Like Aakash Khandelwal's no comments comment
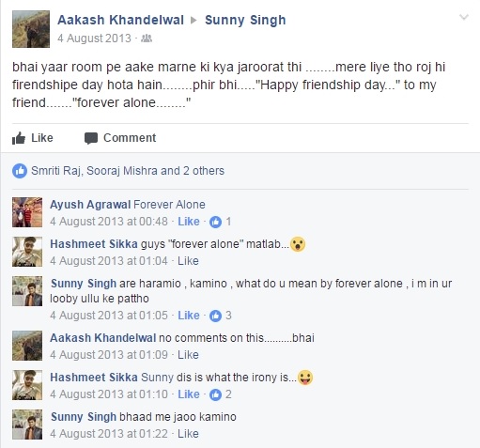This screenshot has width=480, height=448. click(x=188, y=355)
